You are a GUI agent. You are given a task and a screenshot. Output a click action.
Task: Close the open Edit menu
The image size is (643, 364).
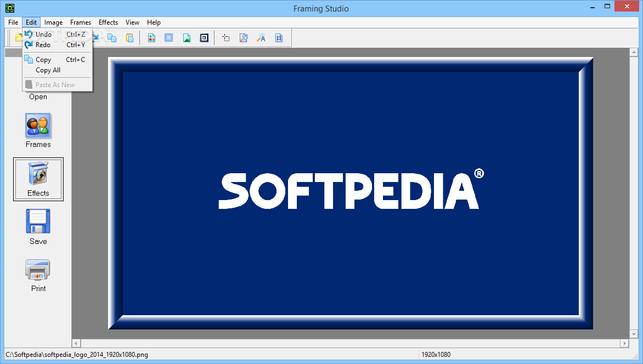(31, 22)
